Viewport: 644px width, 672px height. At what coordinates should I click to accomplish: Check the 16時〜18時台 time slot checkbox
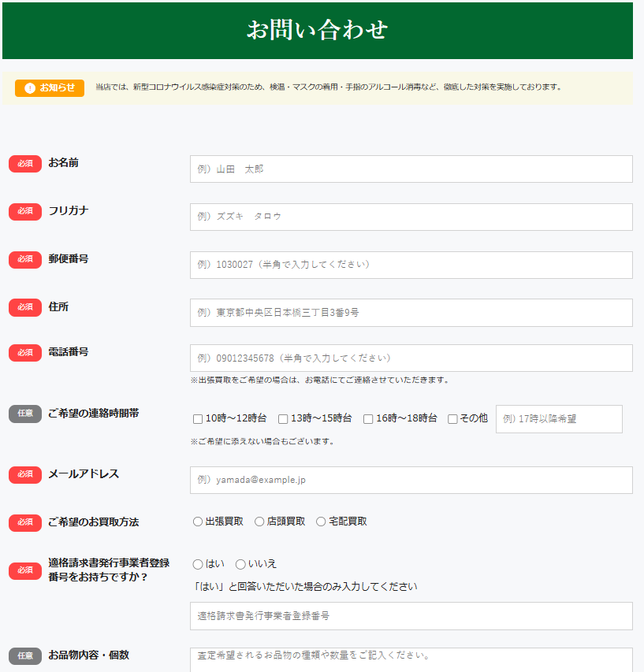tap(368, 419)
